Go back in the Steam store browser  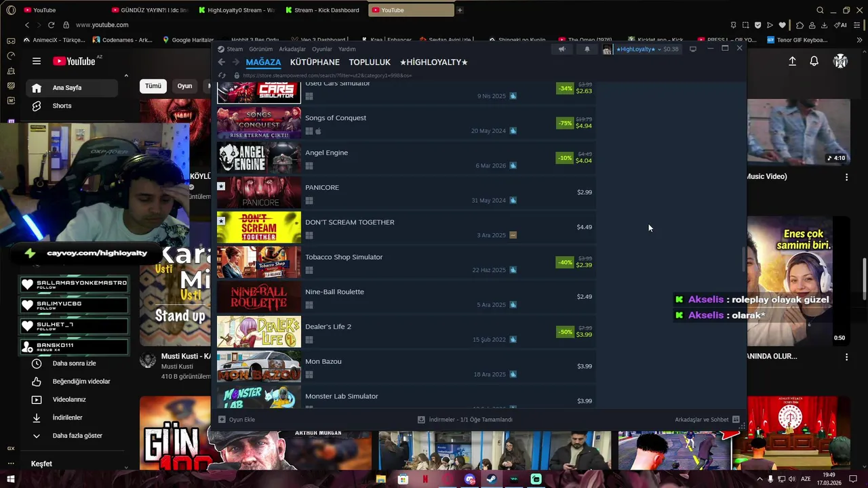(x=222, y=62)
